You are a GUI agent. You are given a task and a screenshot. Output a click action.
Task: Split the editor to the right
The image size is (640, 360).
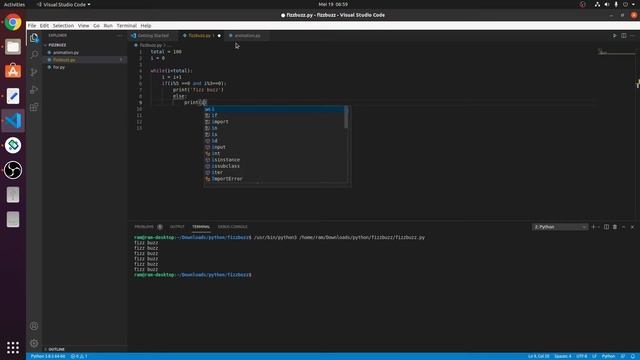(x=624, y=36)
